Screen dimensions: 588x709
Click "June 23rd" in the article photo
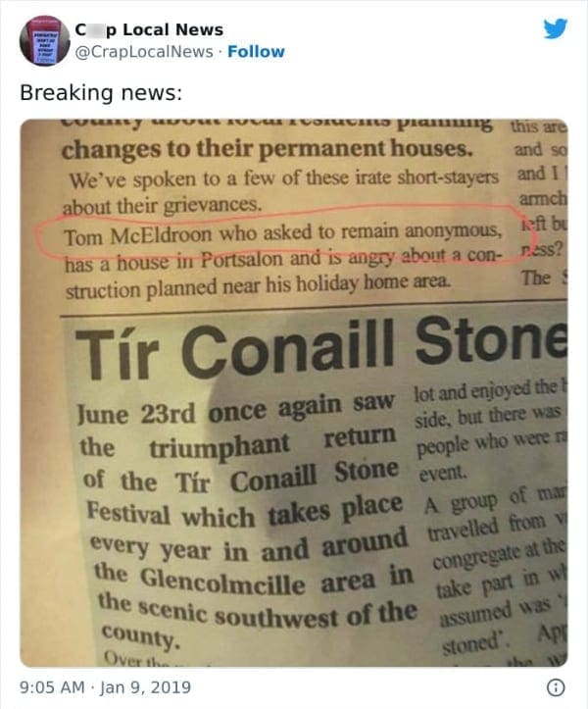(132, 411)
